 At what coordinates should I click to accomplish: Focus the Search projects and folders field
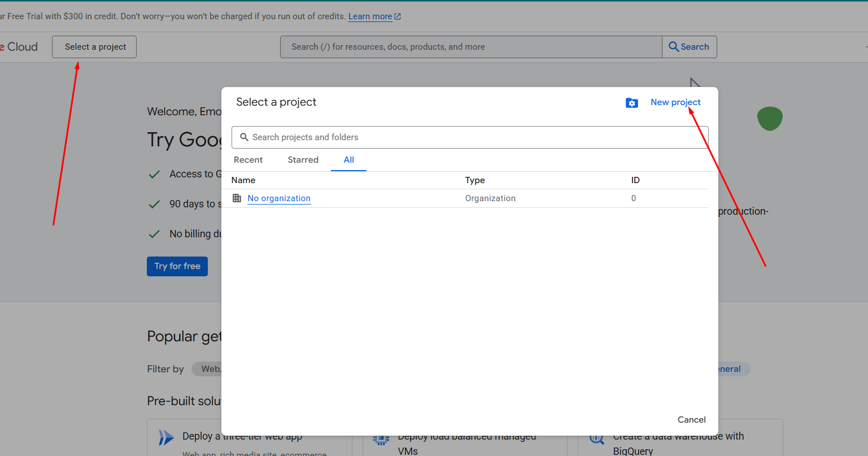[474, 137]
